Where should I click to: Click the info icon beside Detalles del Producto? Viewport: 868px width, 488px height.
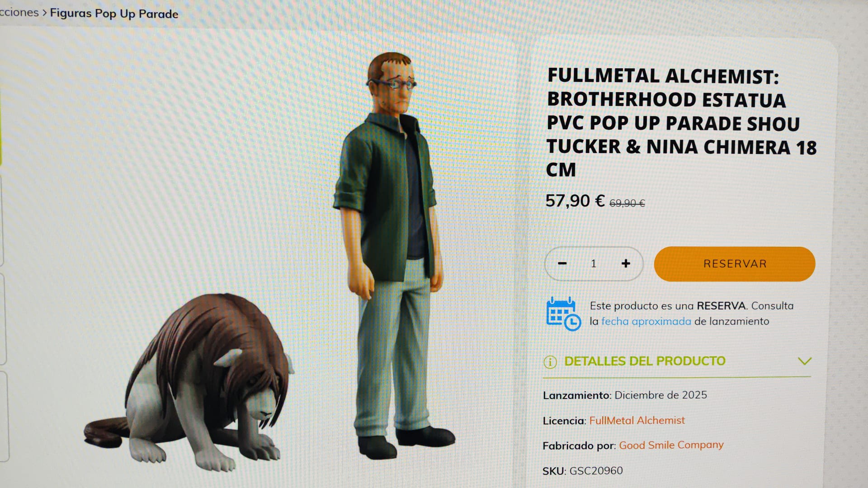(x=550, y=362)
